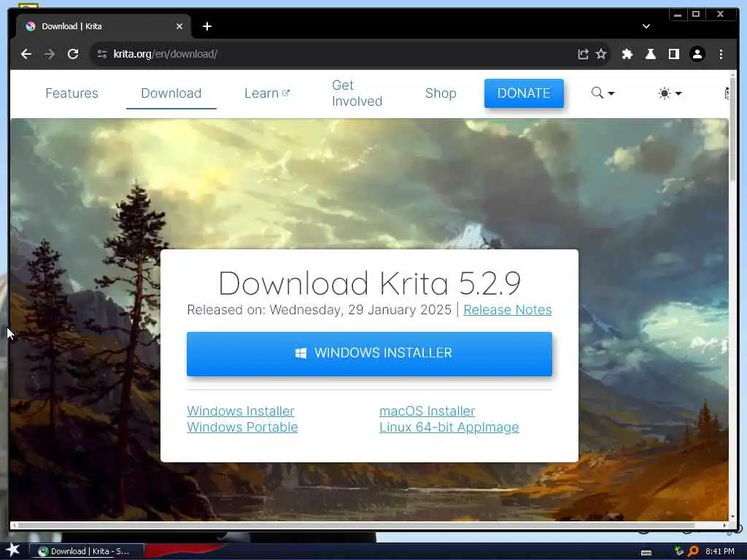This screenshot has width=747, height=560.
Task: Bookmark this page with the star icon
Action: pyautogui.click(x=601, y=54)
